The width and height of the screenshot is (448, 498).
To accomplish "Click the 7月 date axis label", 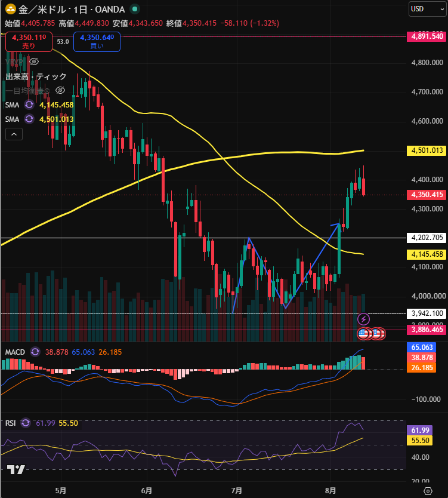I will (x=237, y=490).
